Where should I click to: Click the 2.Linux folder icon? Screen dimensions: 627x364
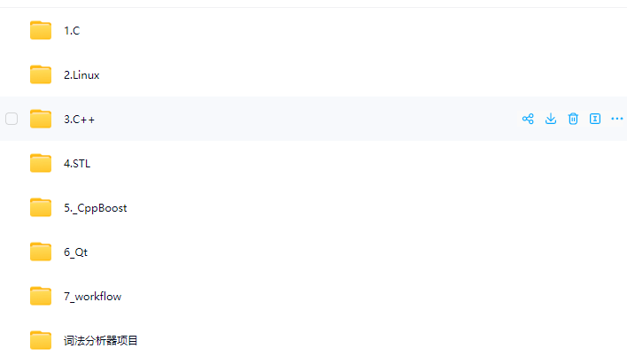pyautogui.click(x=41, y=75)
